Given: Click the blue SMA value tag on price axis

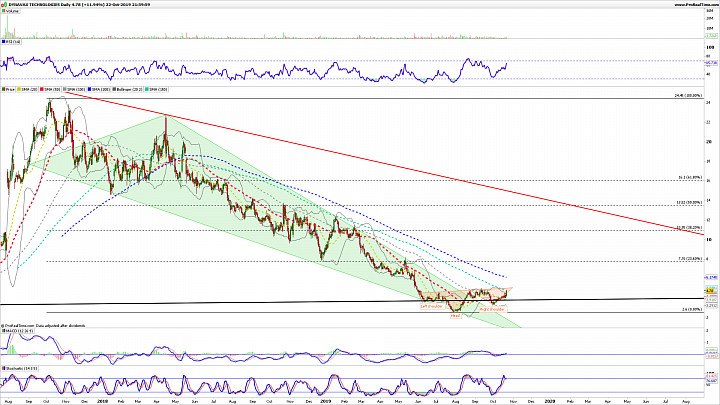Looking at the screenshot, I should [x=711, y=277].
